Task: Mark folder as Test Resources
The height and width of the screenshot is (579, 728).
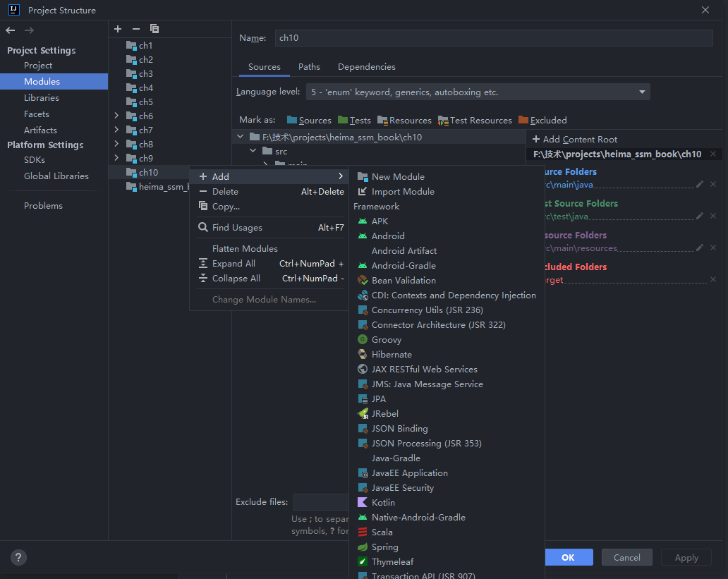Action: click(x=475, y=121)
